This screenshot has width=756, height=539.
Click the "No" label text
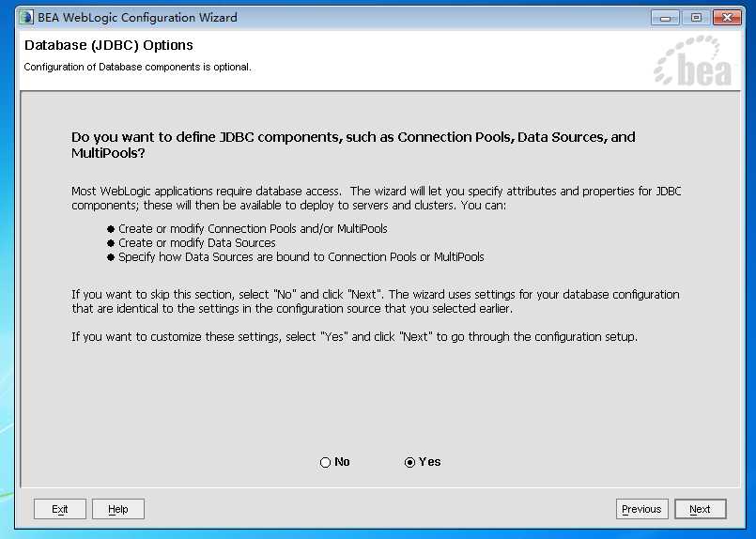coord(342,462)
